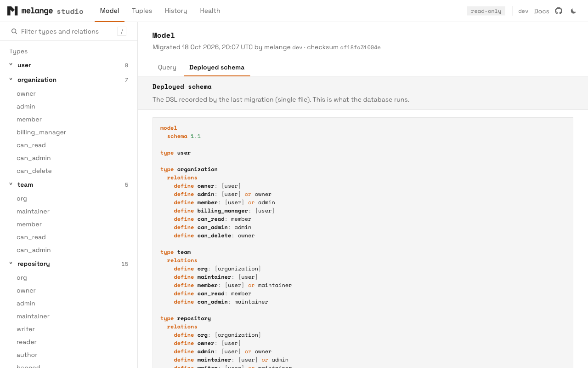
Task: Select the reader relation in sidebar
Action: tap(27, 342)
